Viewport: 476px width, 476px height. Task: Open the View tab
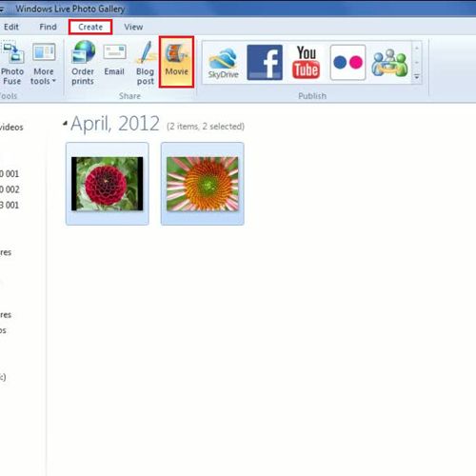(133, 27)
